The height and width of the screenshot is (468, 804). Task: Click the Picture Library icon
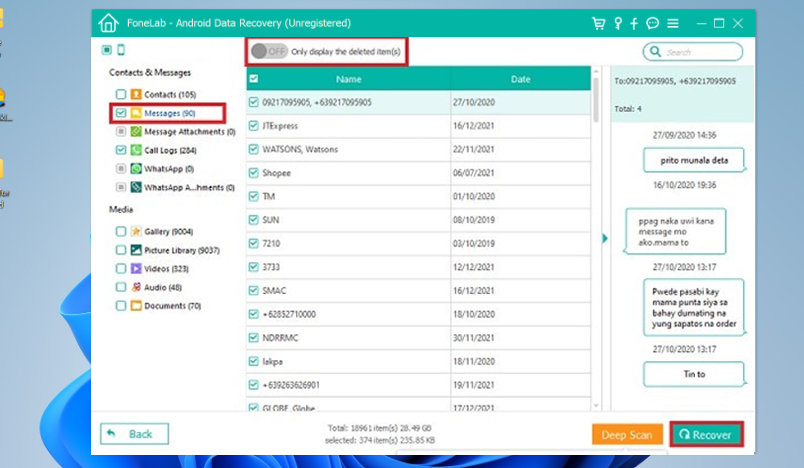pyautogui.click(x=136, y=250)
